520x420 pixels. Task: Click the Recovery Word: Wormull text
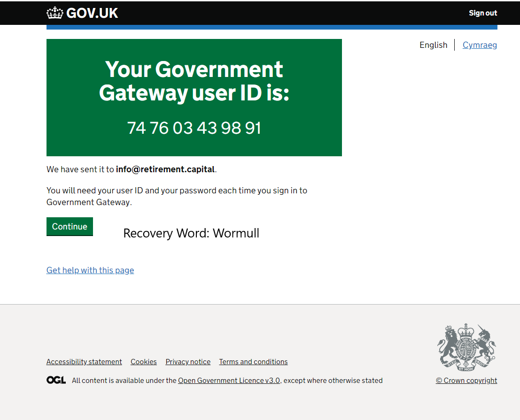191,233
